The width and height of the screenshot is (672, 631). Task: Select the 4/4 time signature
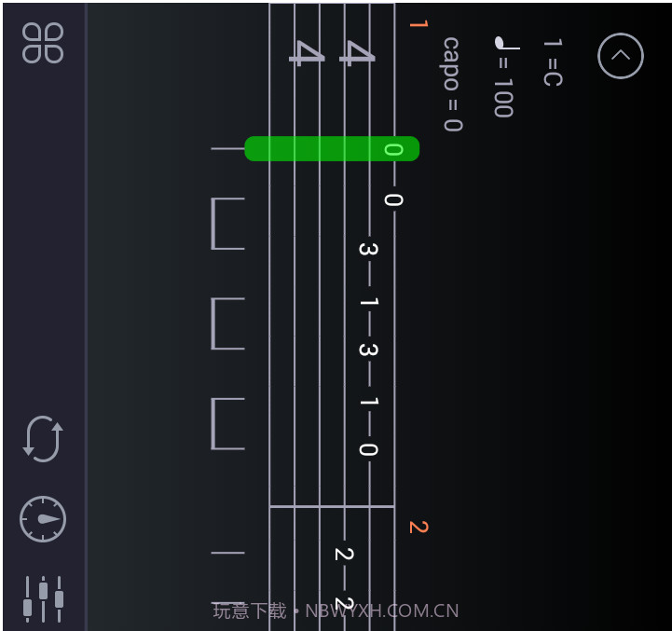(x=332, y=53)
